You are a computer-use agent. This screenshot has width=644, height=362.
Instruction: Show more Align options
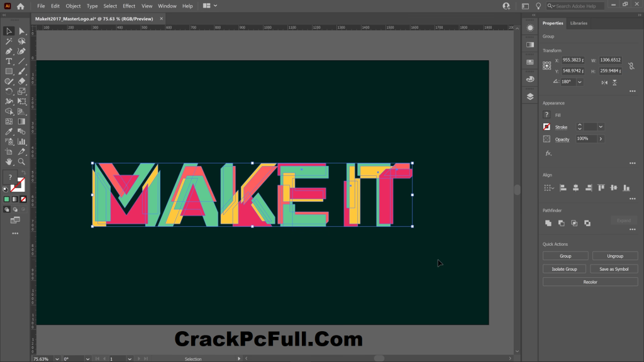(x=633, y=199)
